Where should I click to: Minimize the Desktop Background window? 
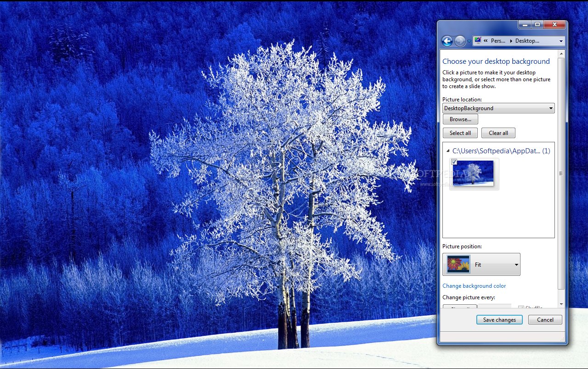pos(524,24)
